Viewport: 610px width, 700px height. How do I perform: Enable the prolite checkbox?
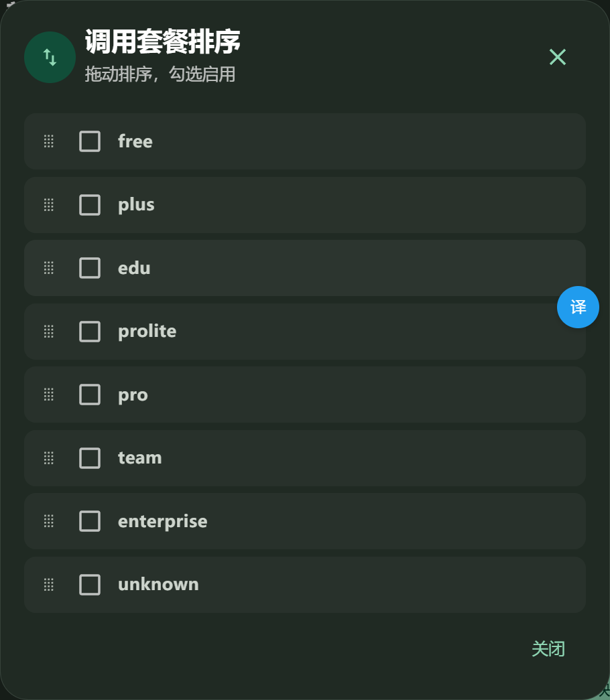90,332
